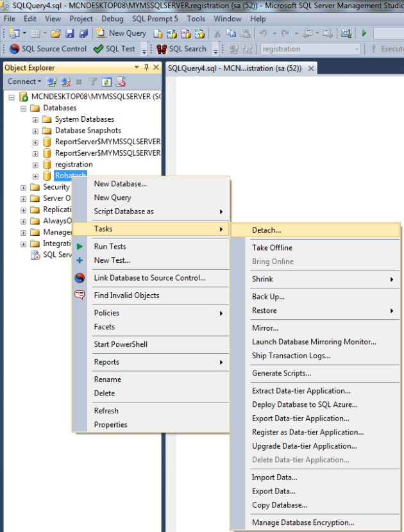Image resolution: width=404 pixels, height=532 pixels.
Task: Click the green Start Debugging arrow
Action: pyautogui.click(x=364, y=33)
